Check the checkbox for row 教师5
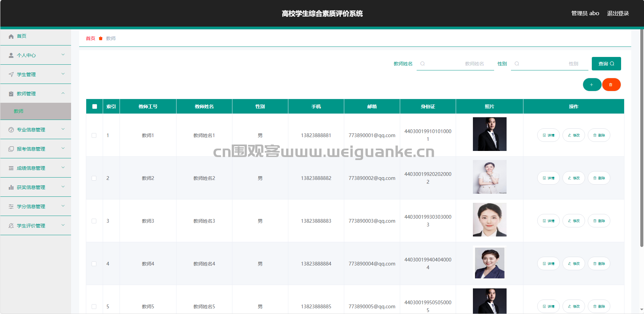This screenshot has height=314, width=644. (94, 307)
